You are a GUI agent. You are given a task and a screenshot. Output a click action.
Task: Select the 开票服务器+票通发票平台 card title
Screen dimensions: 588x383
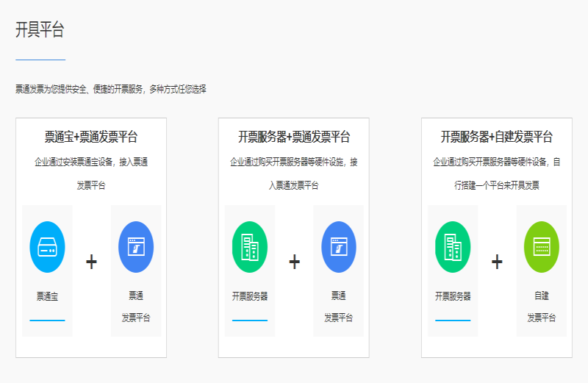coord(294,137)
